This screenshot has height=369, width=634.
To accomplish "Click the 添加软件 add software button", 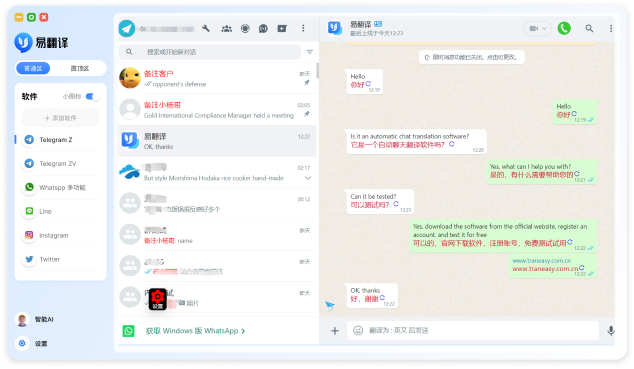I will point(61,118).
